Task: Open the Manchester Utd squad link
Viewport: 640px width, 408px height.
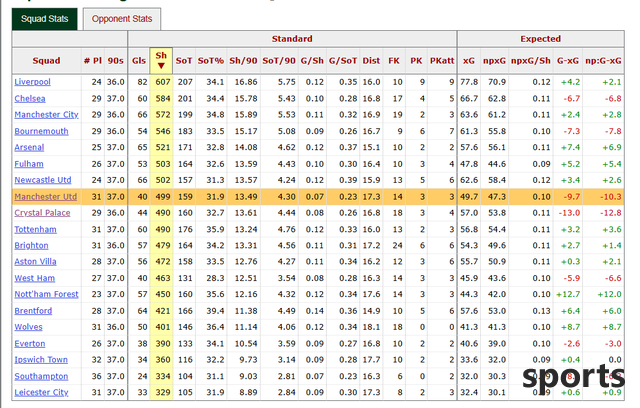Action: tap(46, 197)
